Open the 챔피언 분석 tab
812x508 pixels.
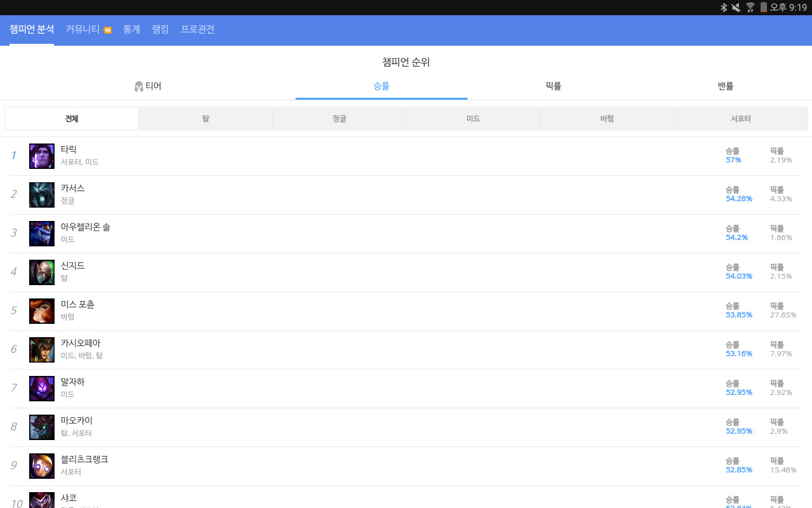click(x=32, y=29)
